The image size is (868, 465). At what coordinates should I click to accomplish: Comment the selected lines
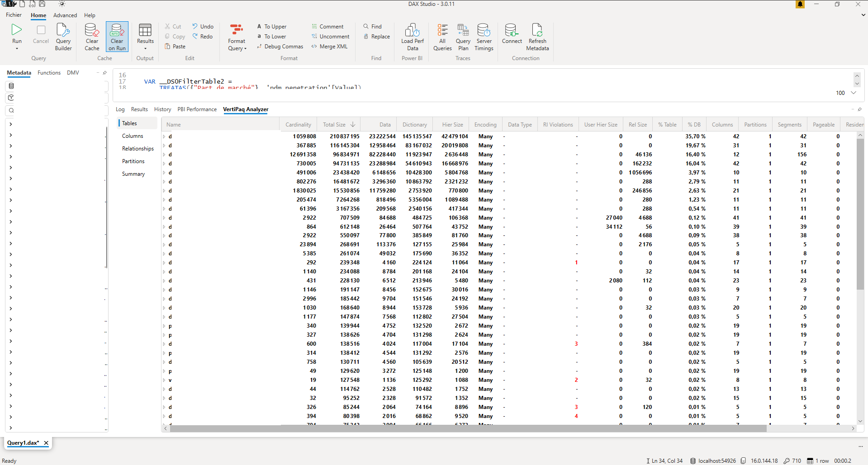tap(327, 27)
